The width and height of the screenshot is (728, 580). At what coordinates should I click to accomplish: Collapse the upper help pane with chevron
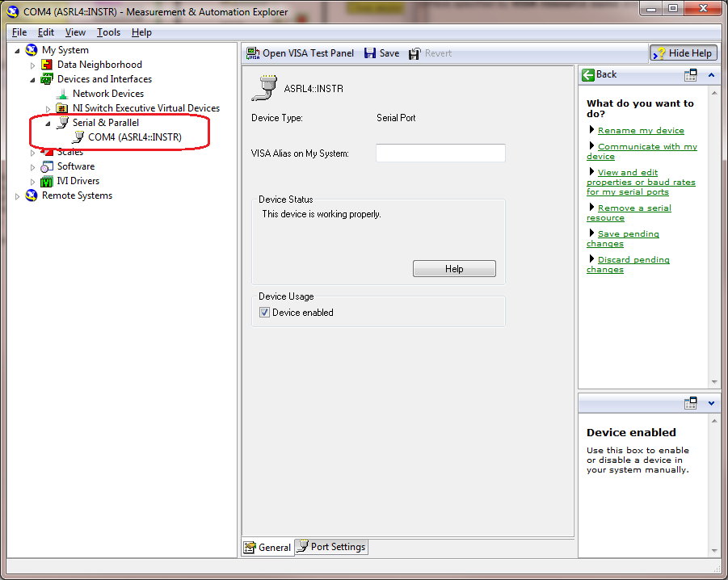711,74
